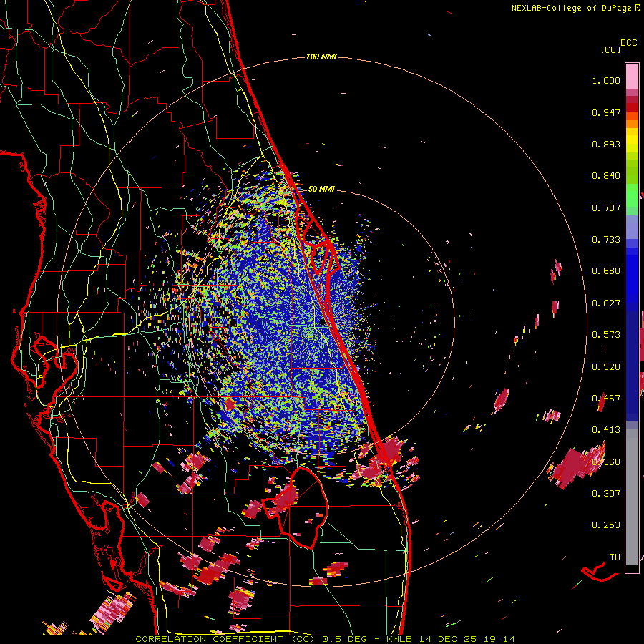Click the 0.733 scale value
Screen dimensions: 644x644
[606, 240]
